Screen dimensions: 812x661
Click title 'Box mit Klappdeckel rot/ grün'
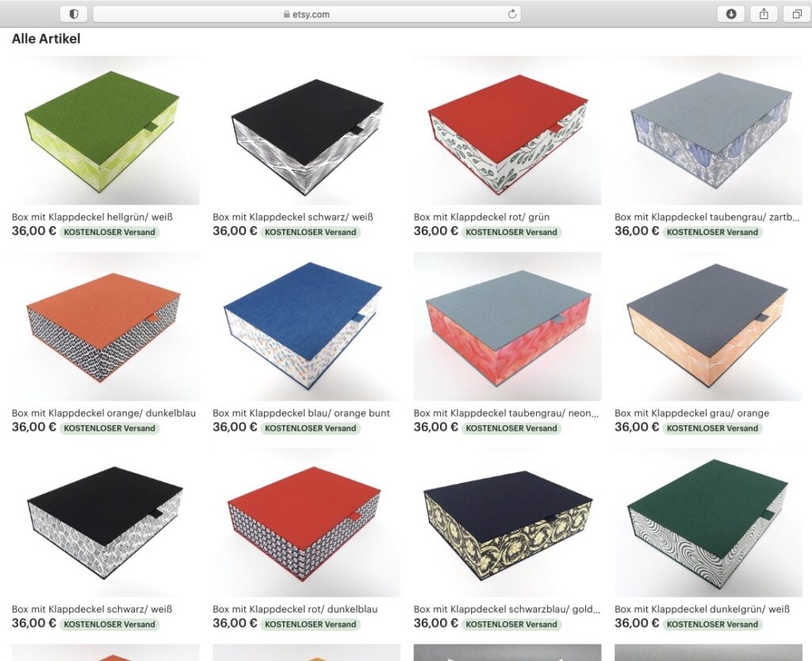tap(481, 217)
